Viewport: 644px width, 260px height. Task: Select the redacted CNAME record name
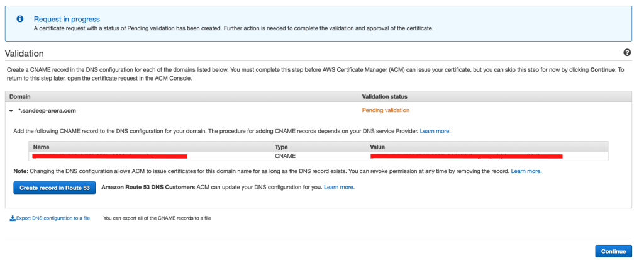(110, 155)
